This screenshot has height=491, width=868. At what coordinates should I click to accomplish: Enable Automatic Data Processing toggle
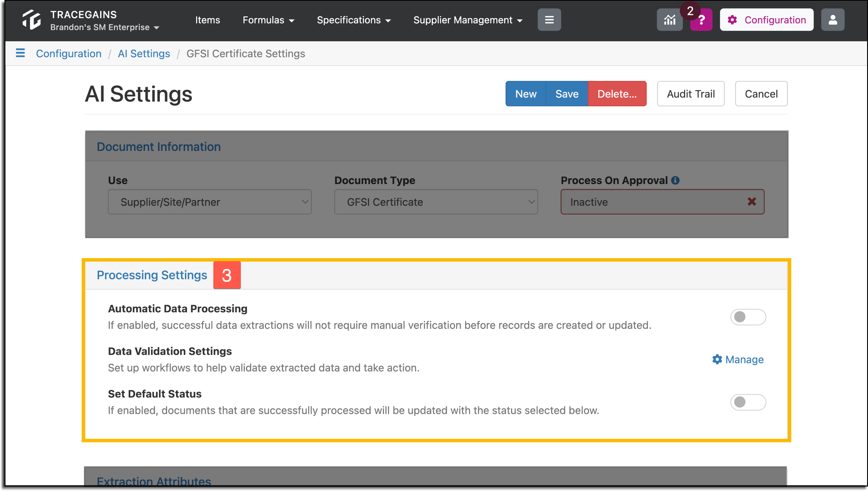[748, 317]
